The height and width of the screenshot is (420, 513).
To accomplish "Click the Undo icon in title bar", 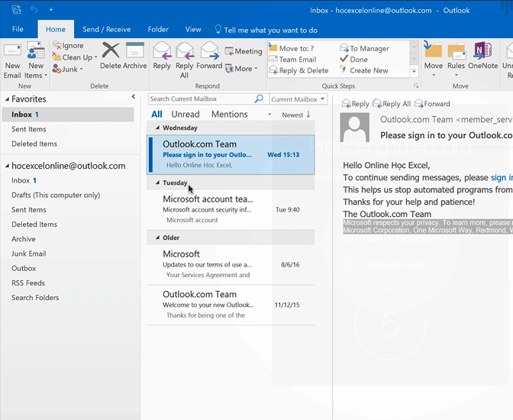I will coord(34,10).
